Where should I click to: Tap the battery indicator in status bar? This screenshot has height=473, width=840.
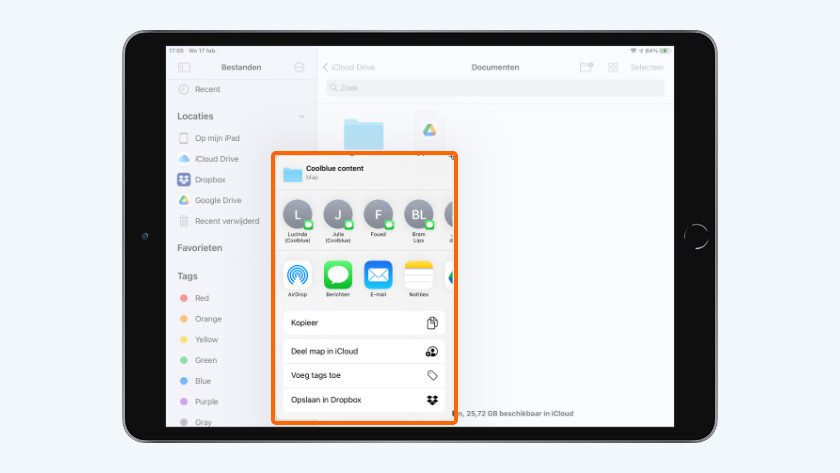pyautogui.click(x=664, y=51)
